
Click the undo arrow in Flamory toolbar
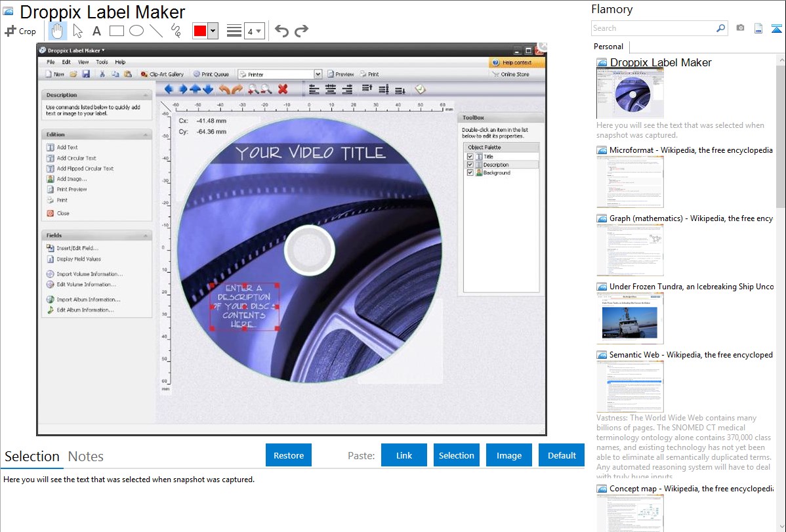tap(281, 31)
